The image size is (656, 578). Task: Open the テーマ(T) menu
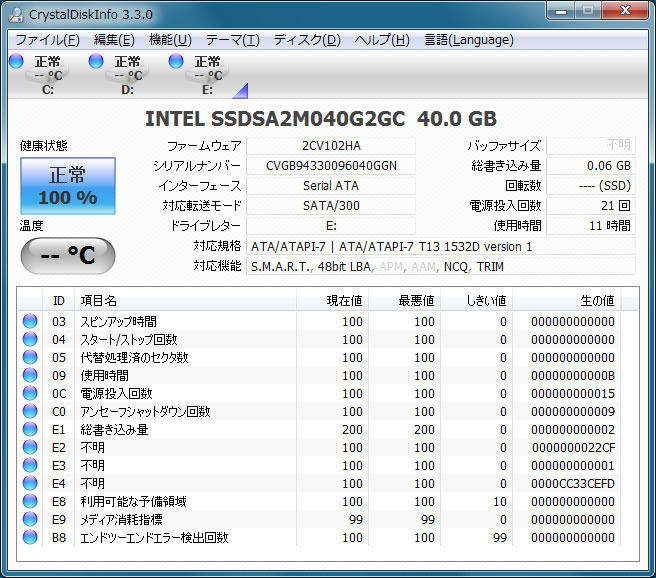(232, 40)
